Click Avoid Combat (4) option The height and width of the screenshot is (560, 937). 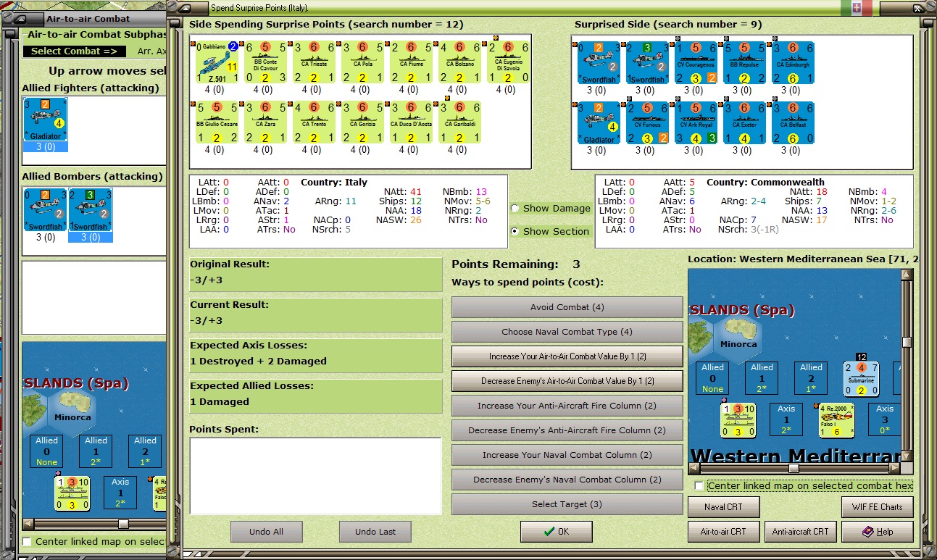[567, 307]
